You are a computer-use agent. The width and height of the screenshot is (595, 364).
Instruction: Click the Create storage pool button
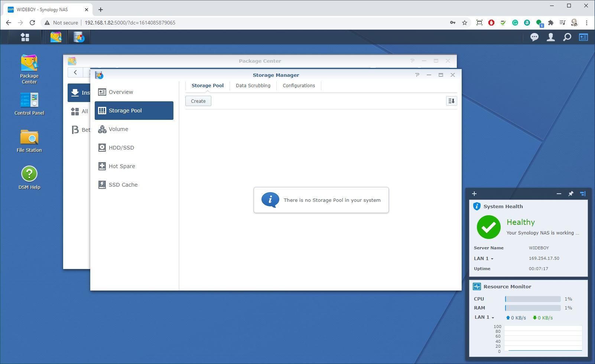198,101
